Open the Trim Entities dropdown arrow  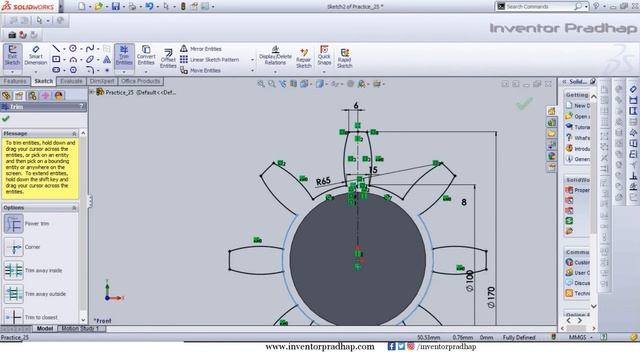pos(124,72)
